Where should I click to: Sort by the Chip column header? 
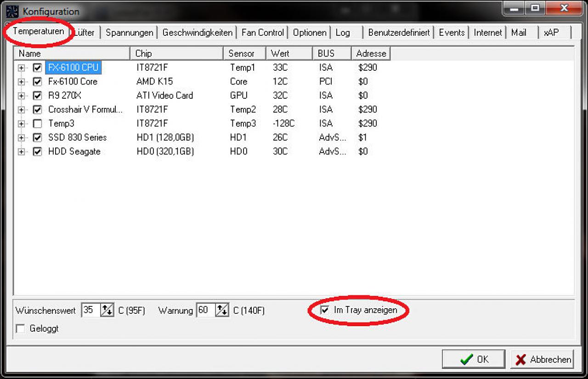pyautogui.click(x=177, y=54)
